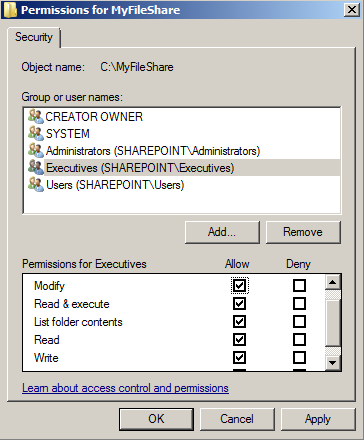Click permissions list scroll up arrow
Image resolution: width=364 pixels, height=440 pixels.
333,282
